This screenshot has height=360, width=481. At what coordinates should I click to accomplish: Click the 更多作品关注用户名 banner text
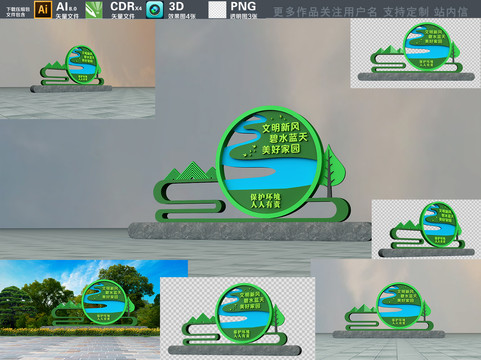pyautogui.click(x=325, y=12)
